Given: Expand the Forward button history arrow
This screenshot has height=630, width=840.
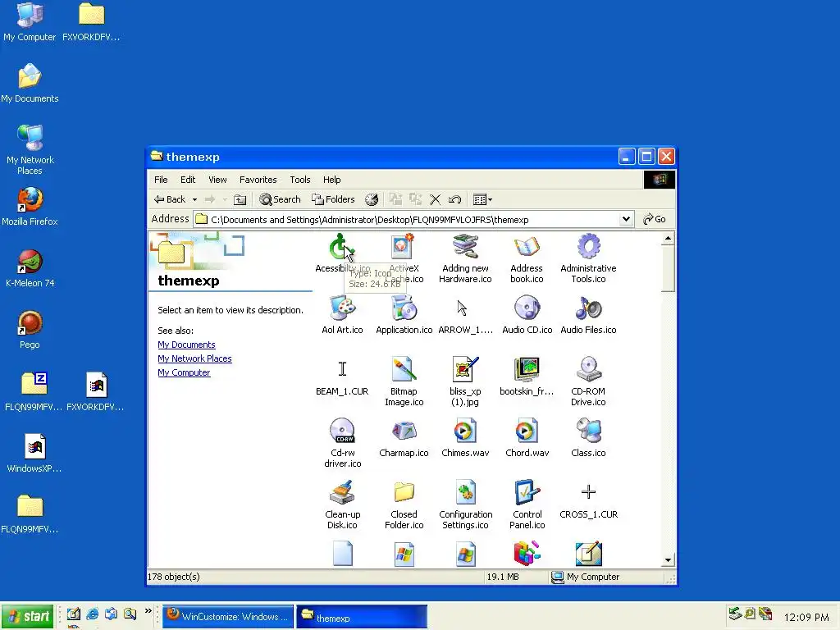Looking at the screenshot, I should point(225,200).
